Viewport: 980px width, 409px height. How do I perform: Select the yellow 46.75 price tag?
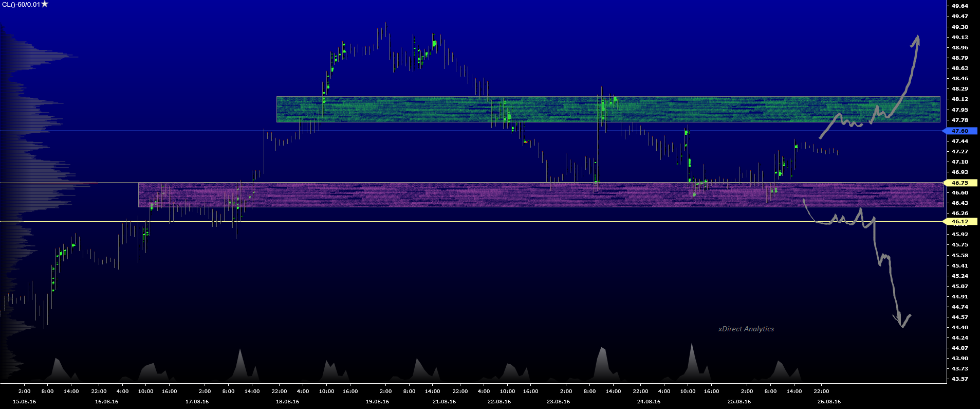960,183
